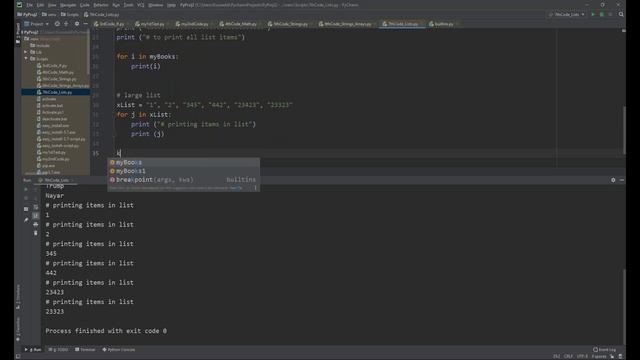
Task: Collapse the Scripts folder in project tree
Action: point(26,59)
